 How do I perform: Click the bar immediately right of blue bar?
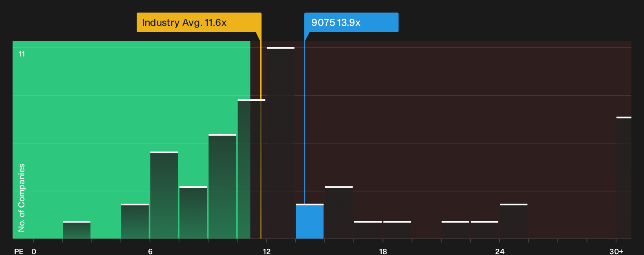[x=339, y=213]
